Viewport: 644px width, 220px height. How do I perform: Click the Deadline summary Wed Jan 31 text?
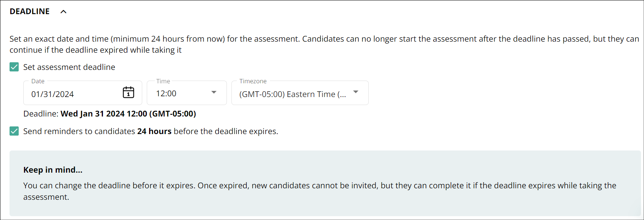tap(128, 114)
